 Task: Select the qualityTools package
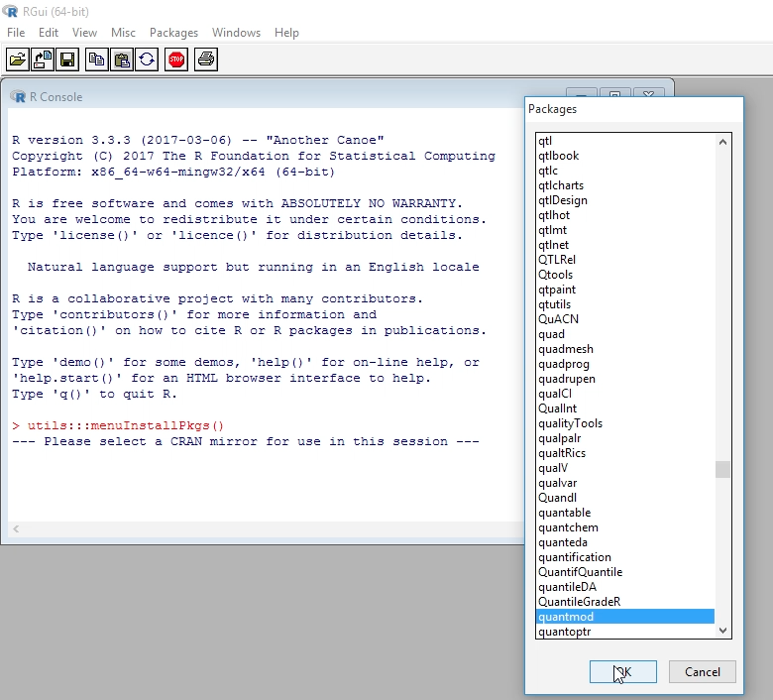624,423
